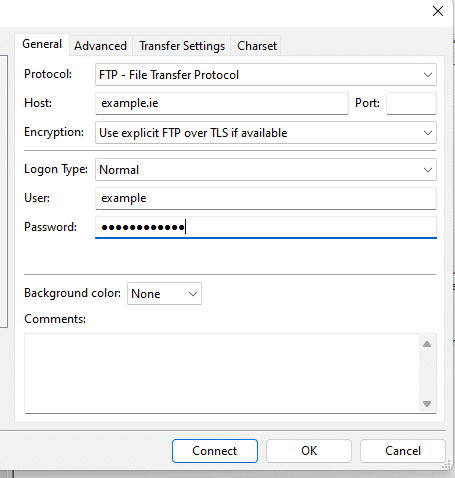Click into the Password field
Viewport: 455px width, 478px height.
point(266,227)
